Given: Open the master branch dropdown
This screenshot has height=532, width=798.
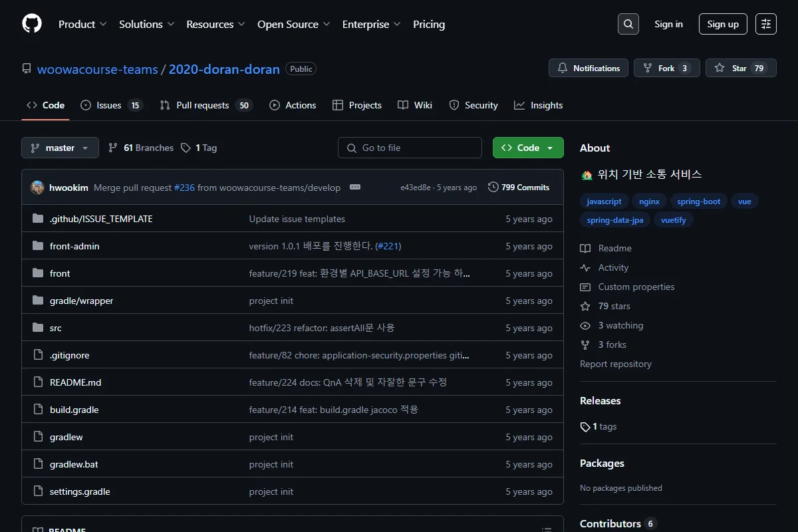Looking at the screenshot, I should pos(60,148).
